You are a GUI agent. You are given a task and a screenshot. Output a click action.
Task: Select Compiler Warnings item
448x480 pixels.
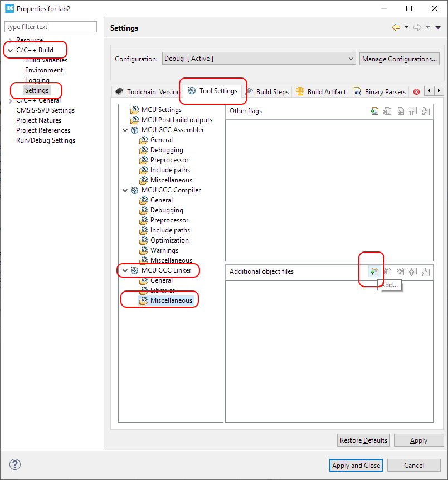pos(159,250)
